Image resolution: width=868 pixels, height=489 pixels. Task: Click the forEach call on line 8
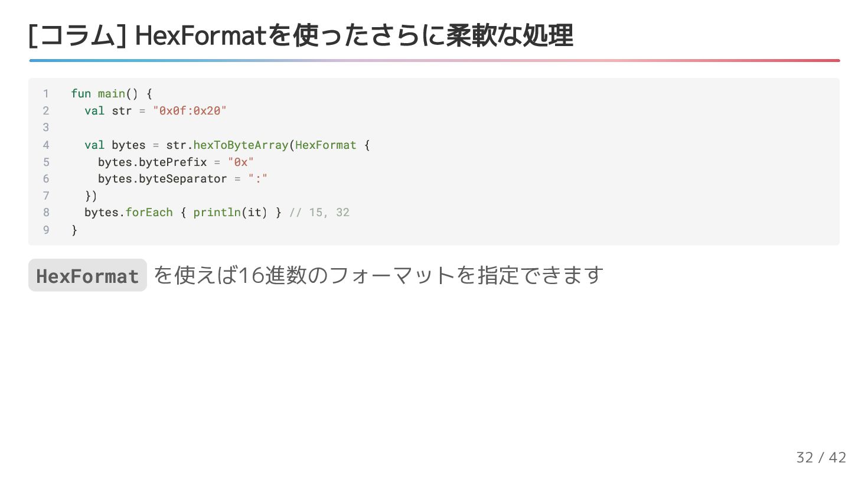click(x=149, y=212)
